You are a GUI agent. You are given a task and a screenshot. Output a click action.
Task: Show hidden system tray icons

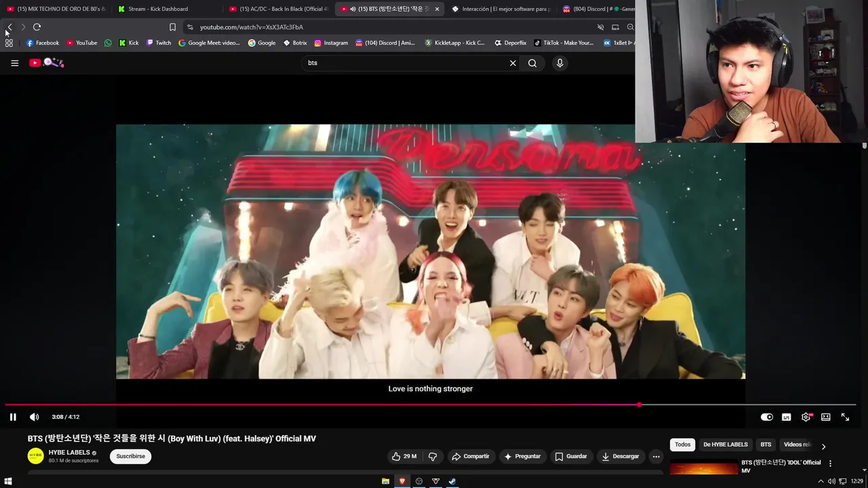pos(821,481)
